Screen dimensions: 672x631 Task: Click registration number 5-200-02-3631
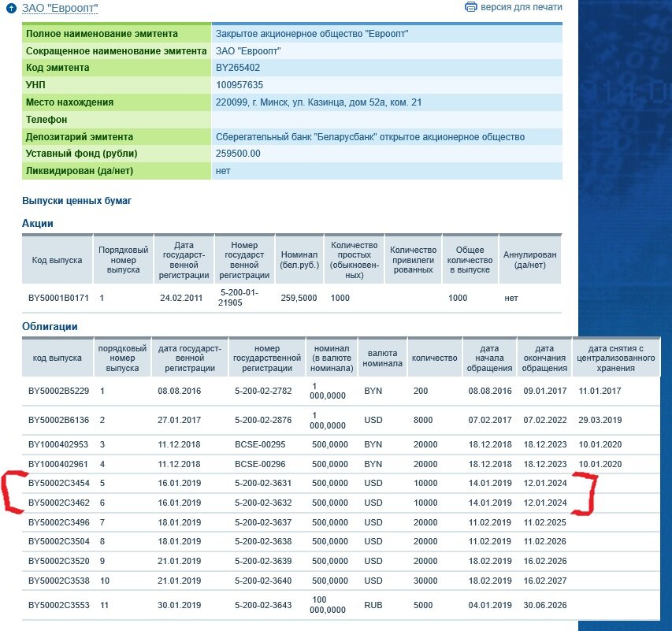point(263,483)
